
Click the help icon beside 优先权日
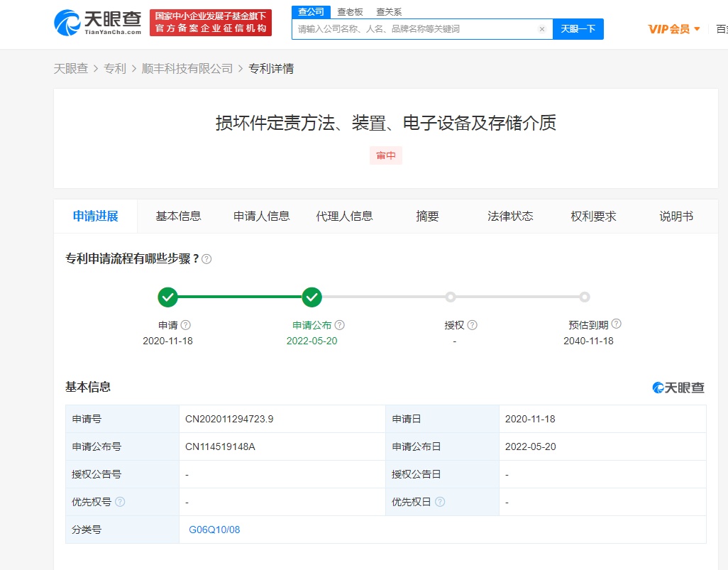(440, 502)
